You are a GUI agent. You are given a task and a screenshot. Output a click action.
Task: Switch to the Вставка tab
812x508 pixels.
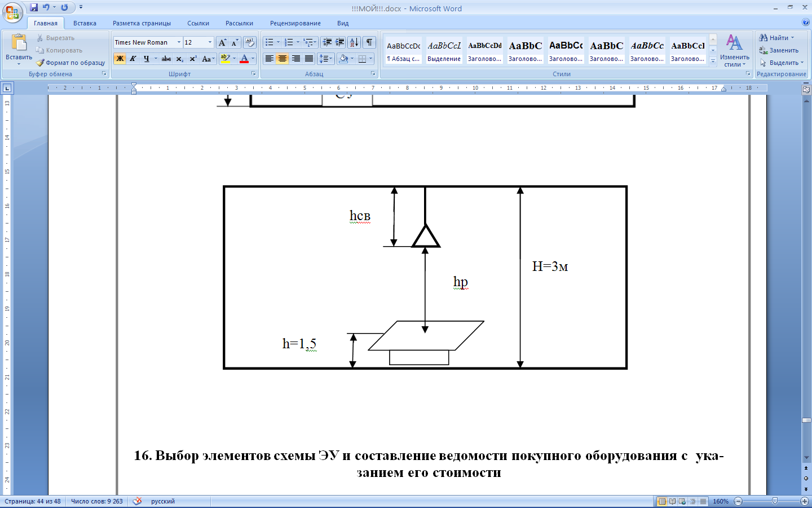(x=85, y=23)
